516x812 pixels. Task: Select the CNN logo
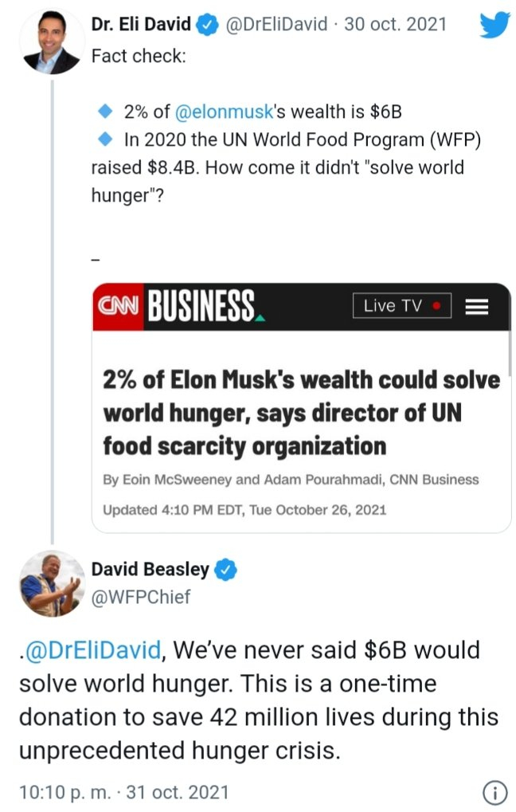(117, 303)
